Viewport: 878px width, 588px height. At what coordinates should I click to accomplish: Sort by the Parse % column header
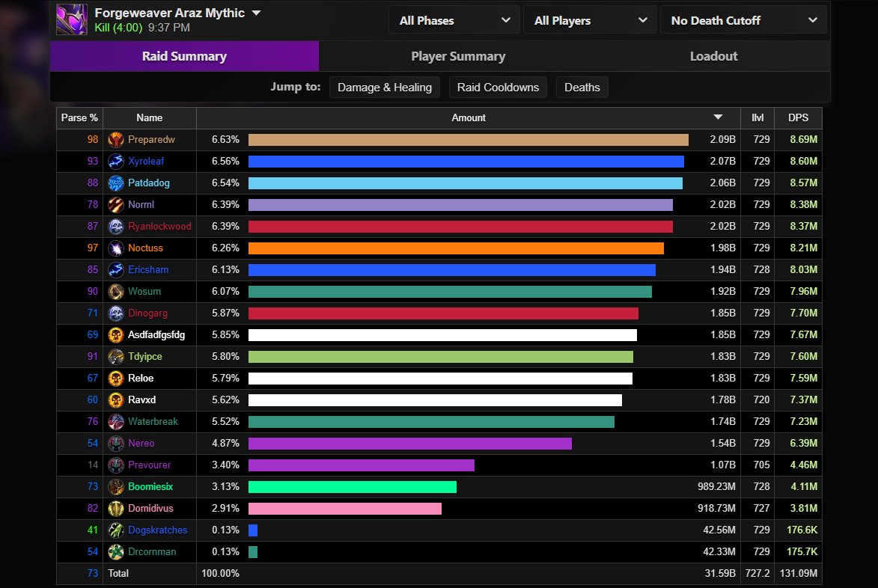tap(79, 117)
